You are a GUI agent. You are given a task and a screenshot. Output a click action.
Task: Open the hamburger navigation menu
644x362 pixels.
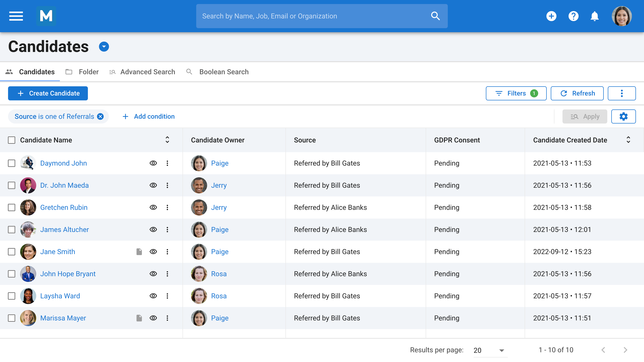16,16
